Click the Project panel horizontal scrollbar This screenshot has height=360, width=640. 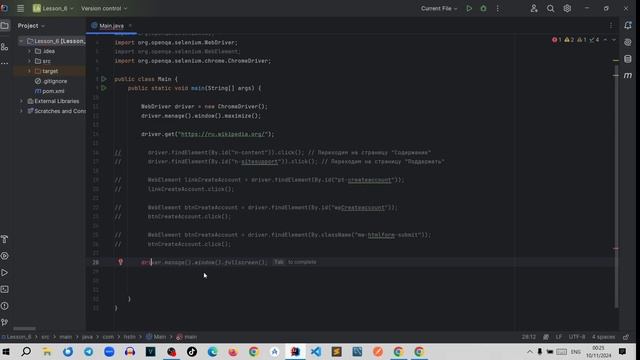point(24,329)
